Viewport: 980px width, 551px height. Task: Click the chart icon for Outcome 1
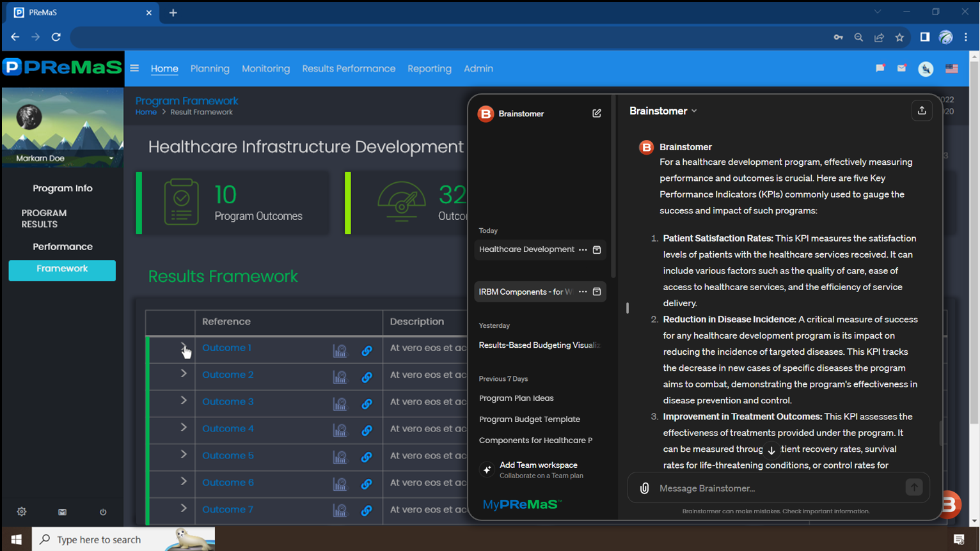(340, 351)
